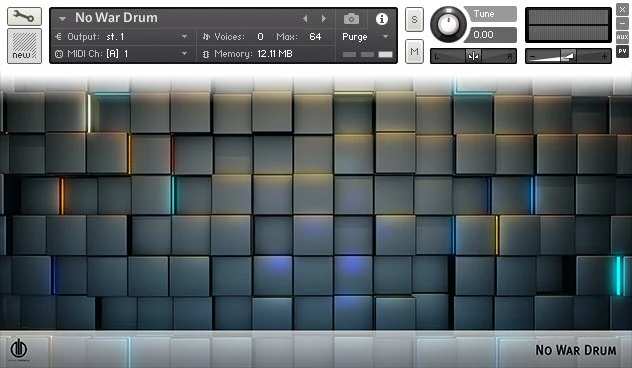Click the tune value field 0.00
The height and width of the screenshot is (368, 632).
tap(491, 35)
